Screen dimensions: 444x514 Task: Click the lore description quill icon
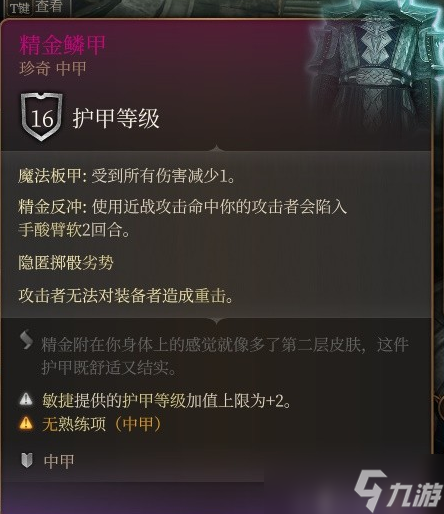click(26, 340)
